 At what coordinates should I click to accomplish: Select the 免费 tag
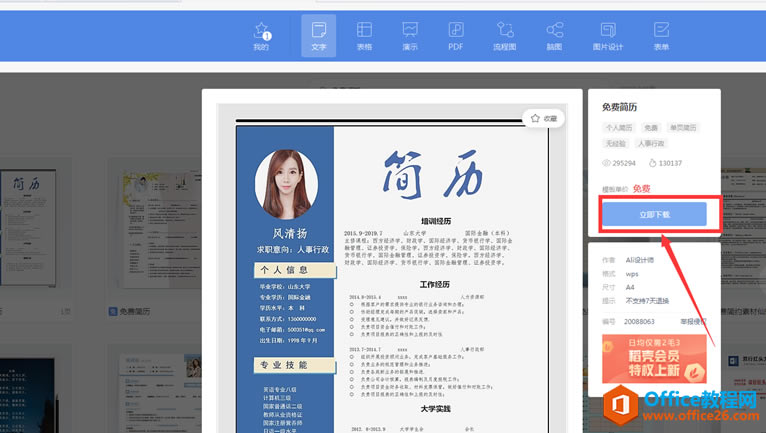pyautogui.click(x=651, y=128)
